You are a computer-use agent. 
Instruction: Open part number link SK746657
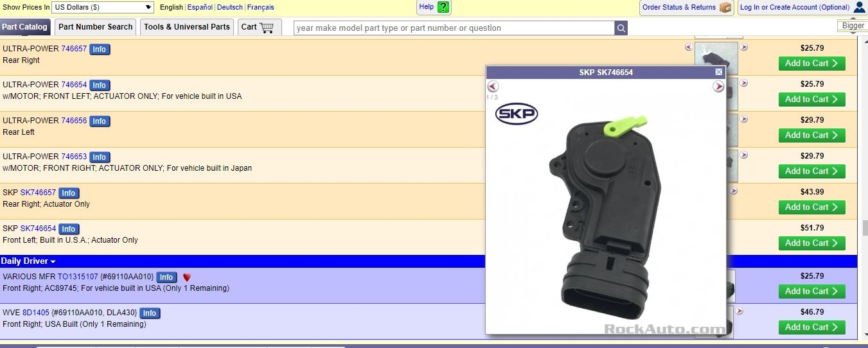(x=38, y=193)
